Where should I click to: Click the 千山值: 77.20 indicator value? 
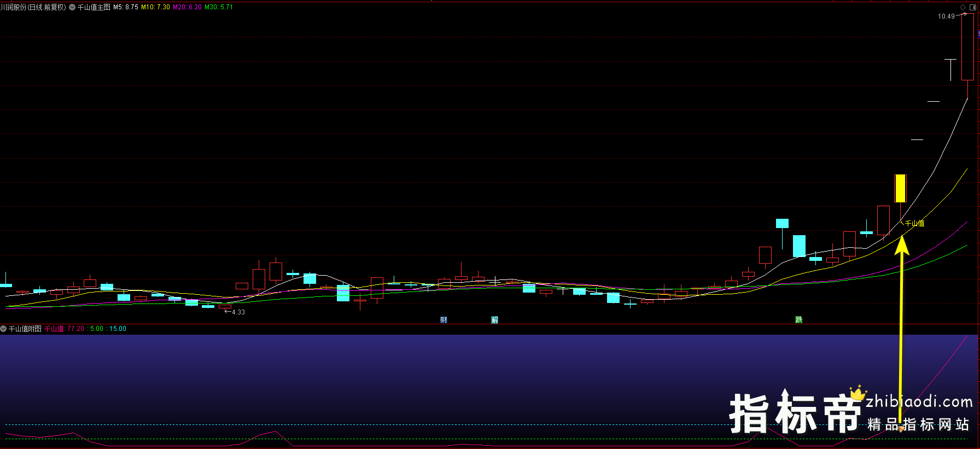point(65,329)
